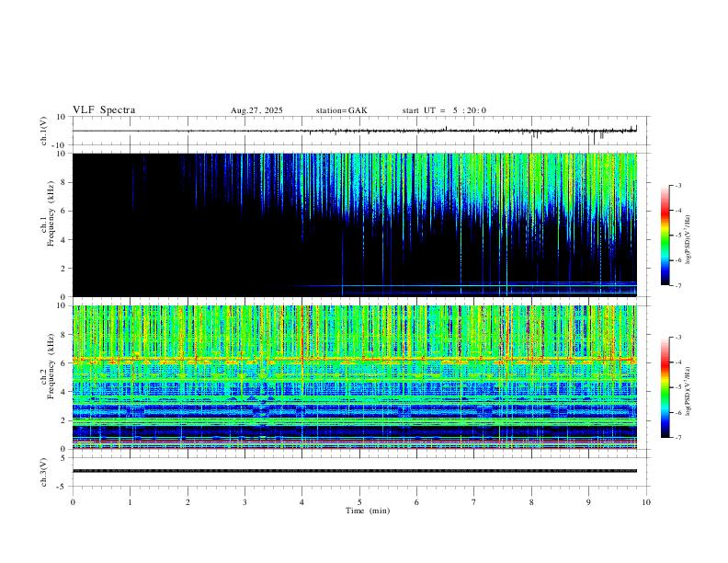The image size is (728, 563).
Task: Click the "Aug.27, 2025" date text
Action: [256, 110]
